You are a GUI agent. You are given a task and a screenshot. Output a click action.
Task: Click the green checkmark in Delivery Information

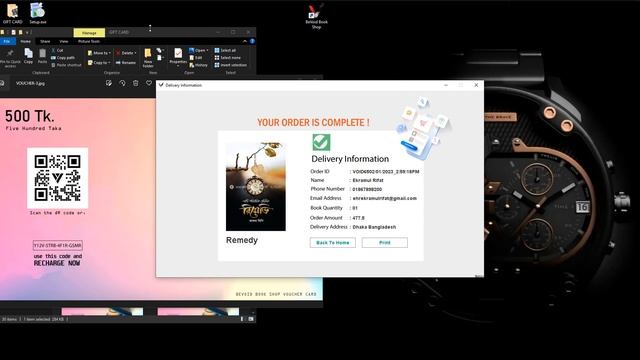pos(321,142)
